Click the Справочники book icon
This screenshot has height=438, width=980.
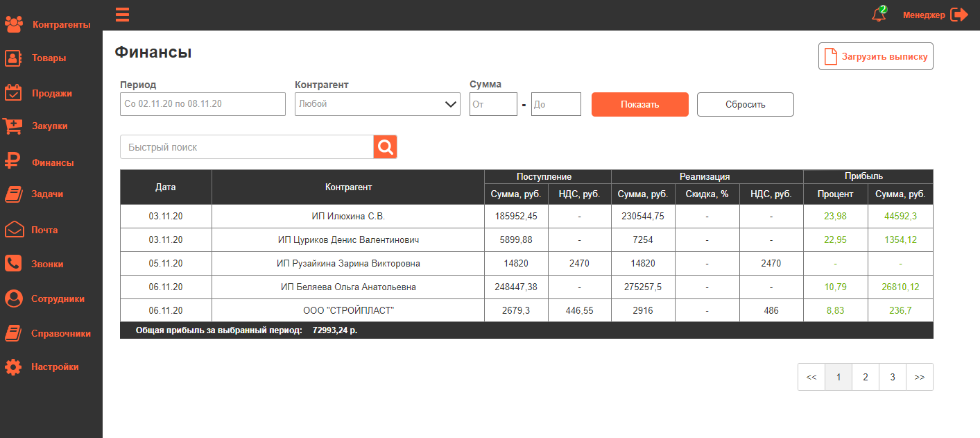pos(14,333)
